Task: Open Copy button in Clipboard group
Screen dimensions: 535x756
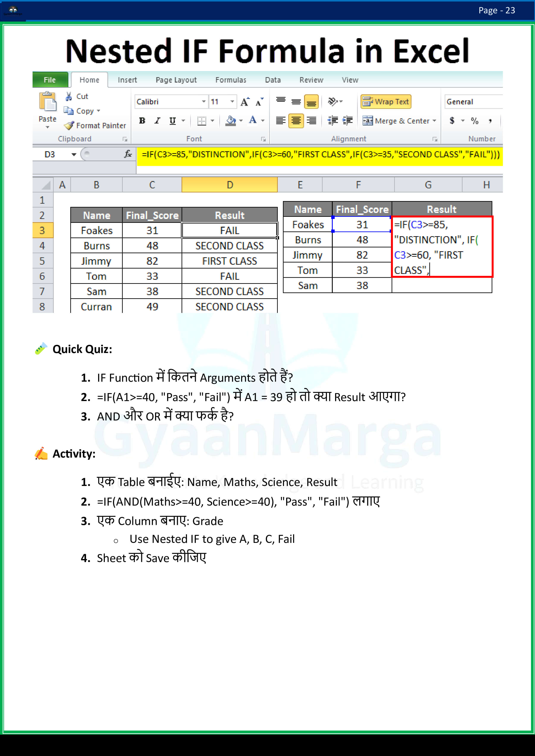Action: (x=81, y=111)
